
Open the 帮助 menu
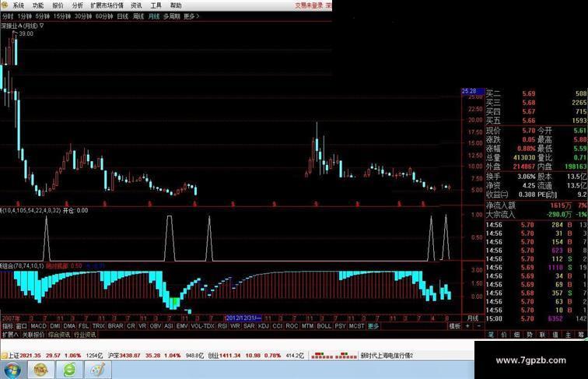[176, 5]
